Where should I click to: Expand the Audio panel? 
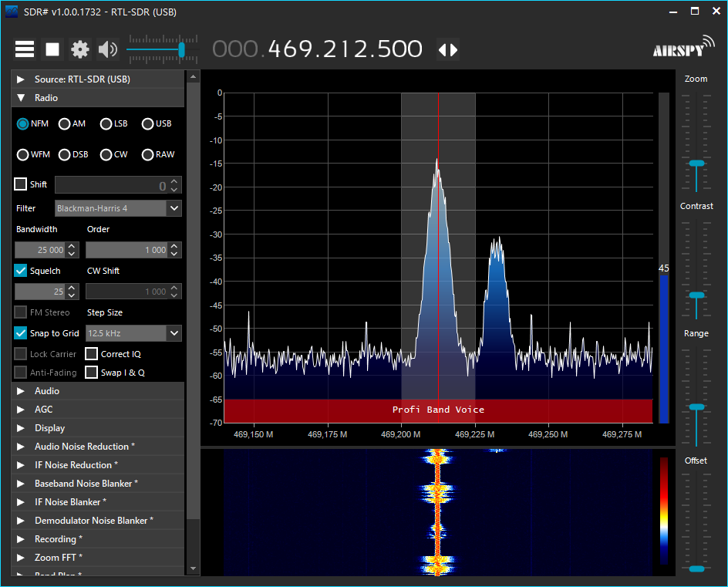[97, 391]
